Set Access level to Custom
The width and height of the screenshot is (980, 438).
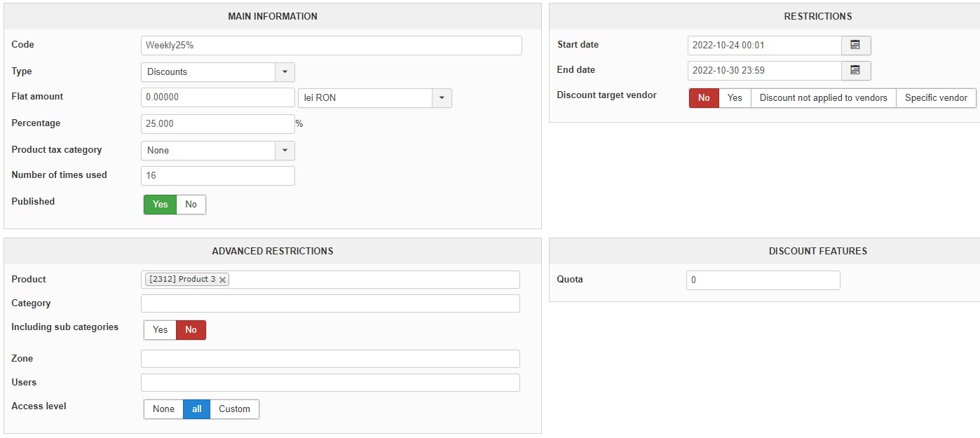tap(234, 409)
